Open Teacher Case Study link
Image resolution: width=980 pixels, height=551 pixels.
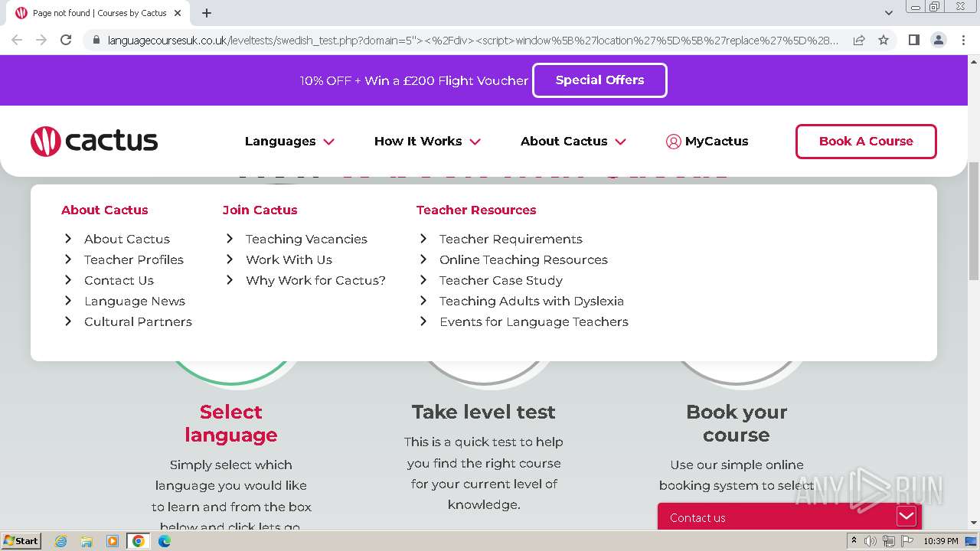(x=501, y=280)
